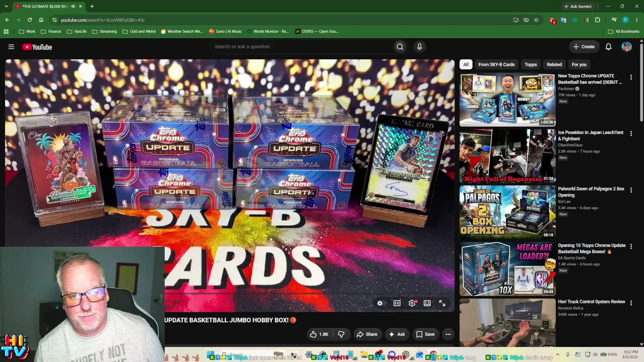Open the YouTube account avatar menu
Viewport: 644px width, 362px height.
click(626, 47)
